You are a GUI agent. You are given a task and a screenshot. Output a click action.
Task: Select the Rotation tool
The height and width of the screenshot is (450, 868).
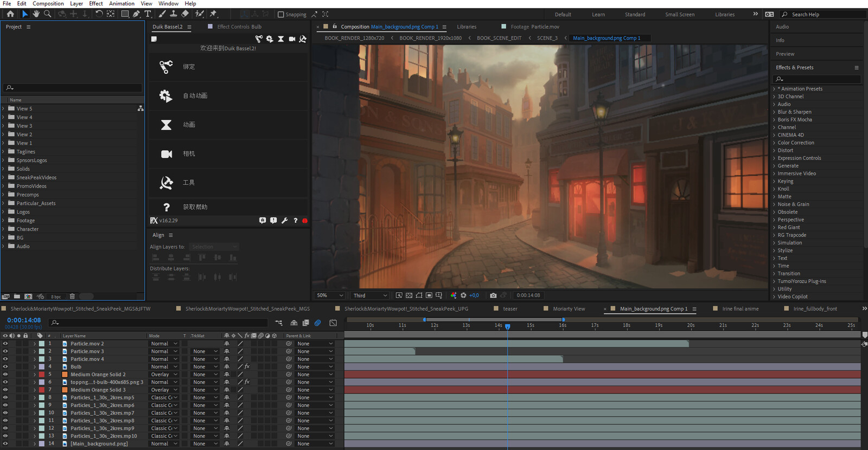(x=99, y=14)
